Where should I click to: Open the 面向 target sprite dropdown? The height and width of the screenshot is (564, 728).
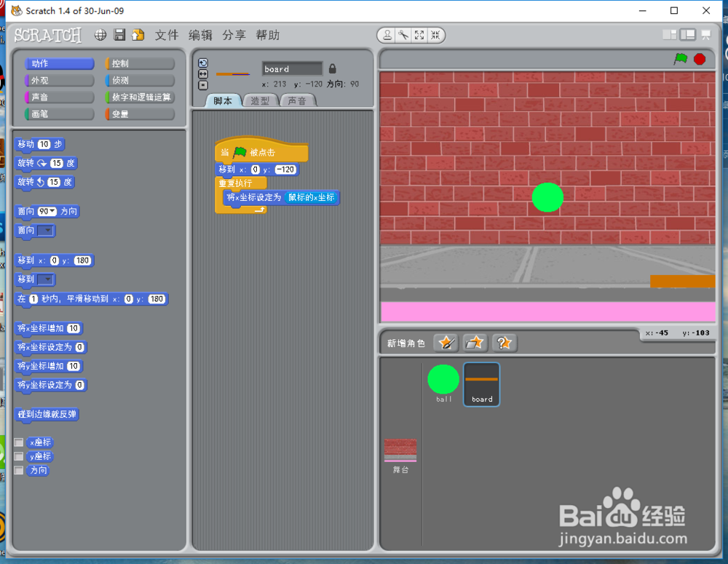click(45, 231)
